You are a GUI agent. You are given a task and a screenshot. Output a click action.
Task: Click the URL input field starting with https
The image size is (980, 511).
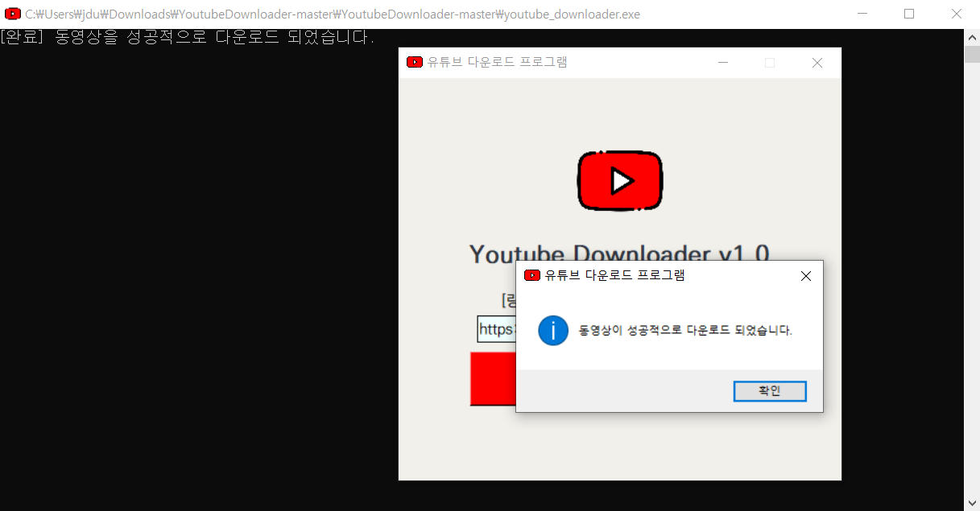496,329
